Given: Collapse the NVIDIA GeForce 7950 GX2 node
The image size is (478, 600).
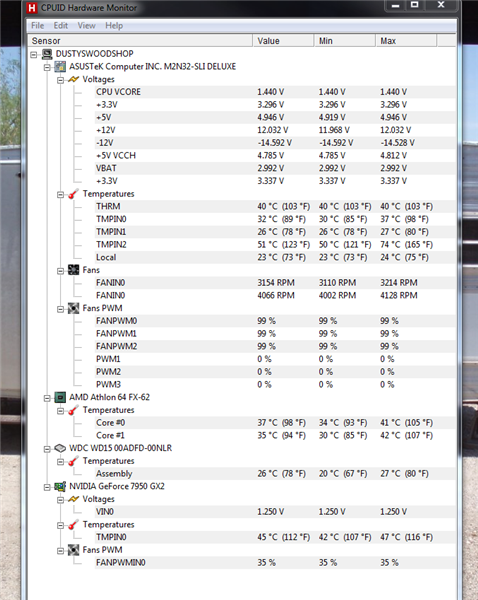Looking at the screenshot, I should [47, 487].
